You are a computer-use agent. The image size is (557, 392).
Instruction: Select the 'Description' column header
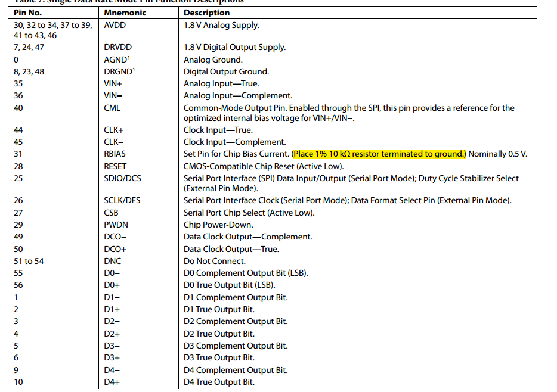(207, 13)
